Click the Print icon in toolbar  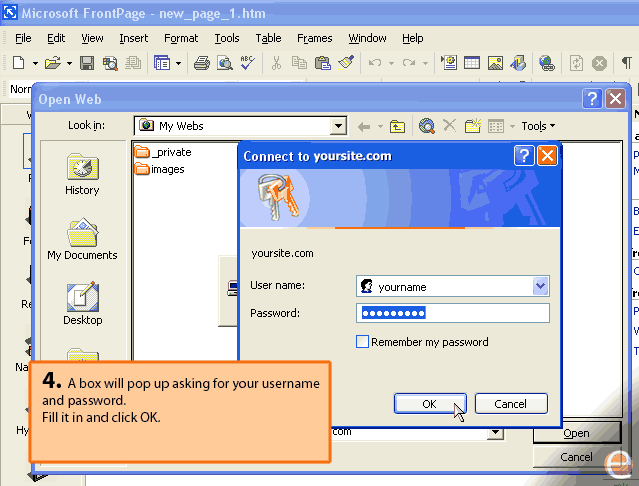201,63
